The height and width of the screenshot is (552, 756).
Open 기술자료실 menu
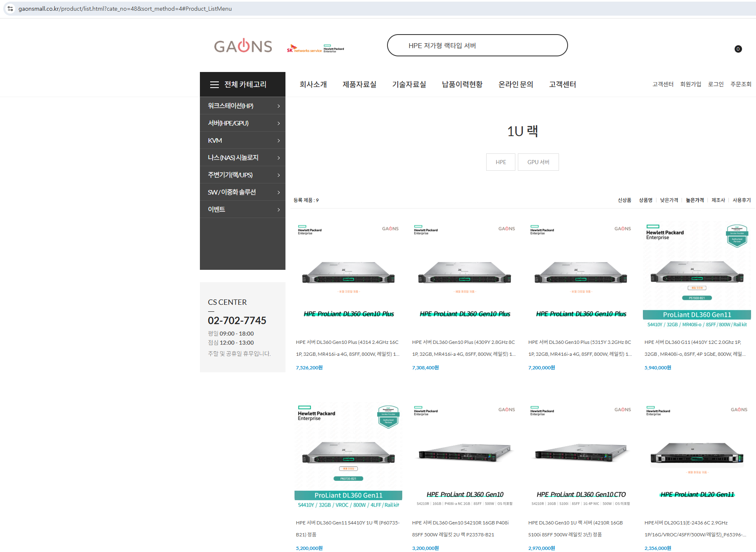click(x=409, y=84)
